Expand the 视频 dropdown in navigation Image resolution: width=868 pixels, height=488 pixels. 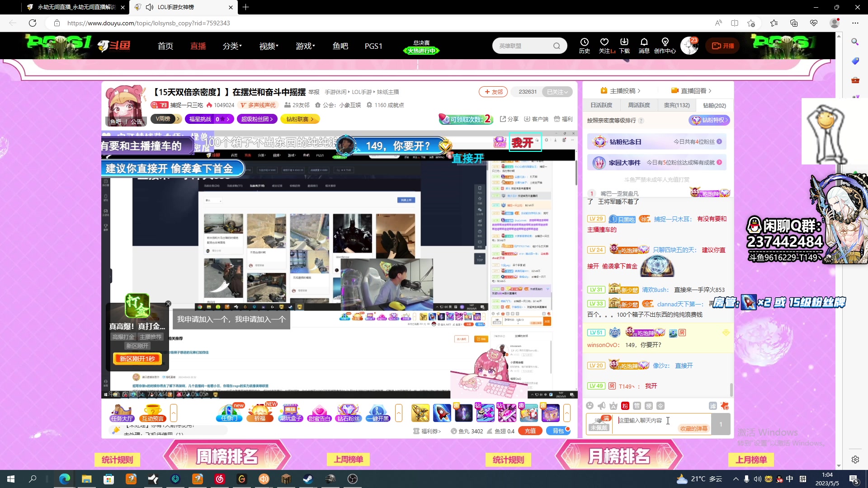pyautogui.click(x=269, y=46)
